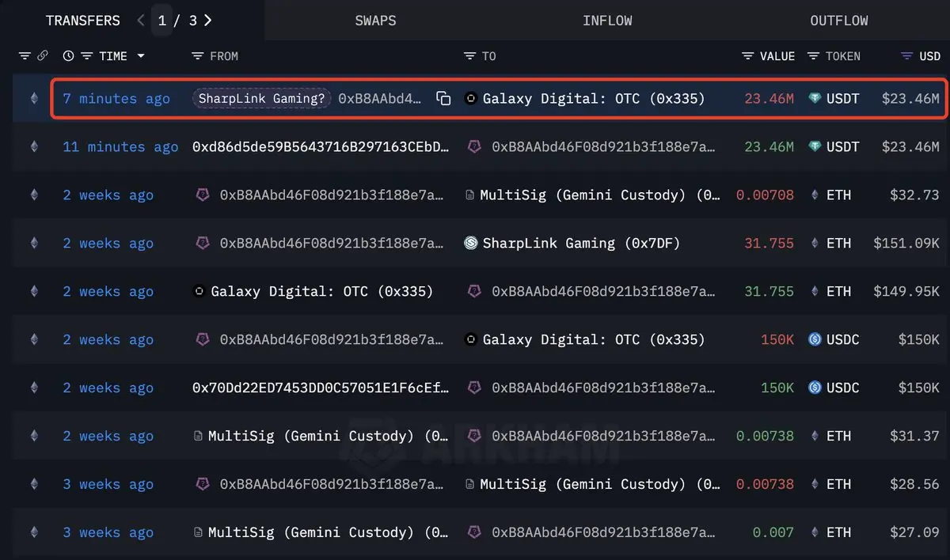The image size is (950, 560).
Task: Open the 3 weeks ago link in the $28.56 row
Action: pos(108,485)
